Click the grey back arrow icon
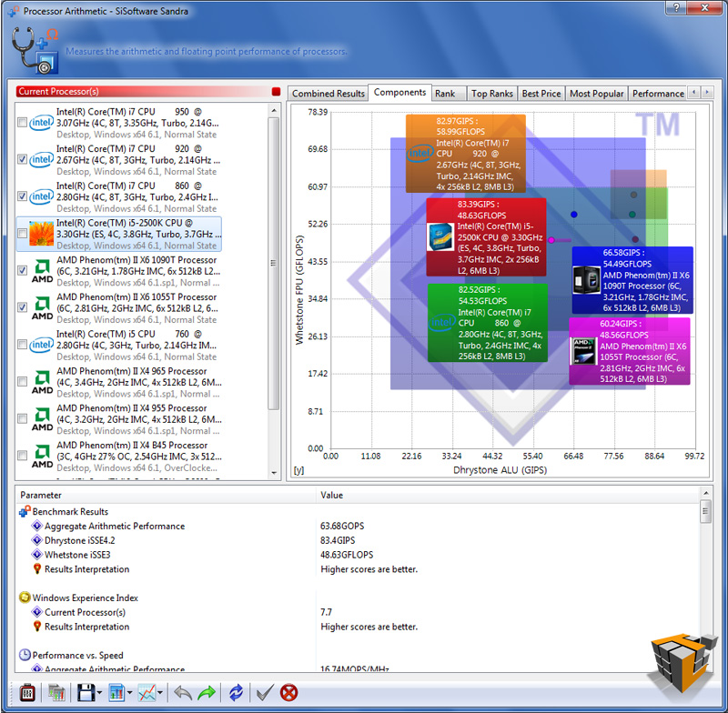The height and width of the screenshot is (713, 728). pyautogui.click(x=183, y=693)
